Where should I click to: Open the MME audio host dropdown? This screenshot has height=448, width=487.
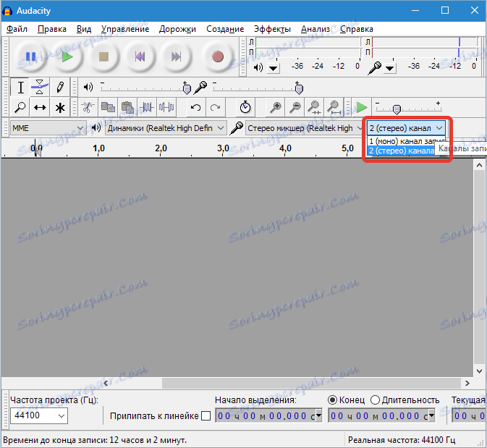coord(48,128)
